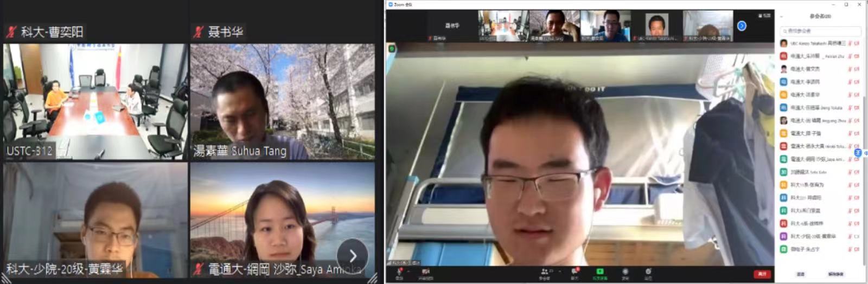Start video with the camera icon
Screen dimensions: 868x284
(x=426, y=271)
